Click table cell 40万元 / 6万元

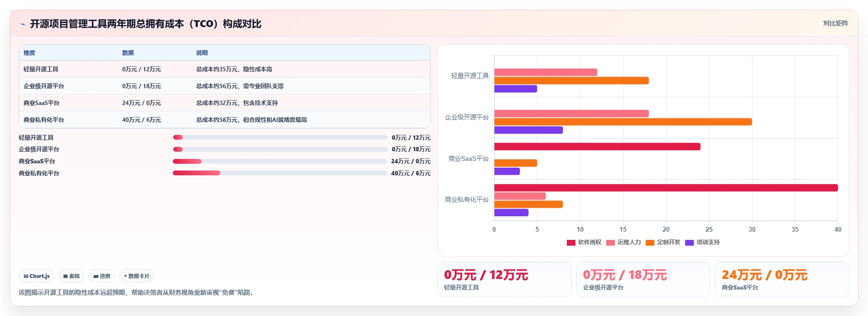click(x=141, y=120)
